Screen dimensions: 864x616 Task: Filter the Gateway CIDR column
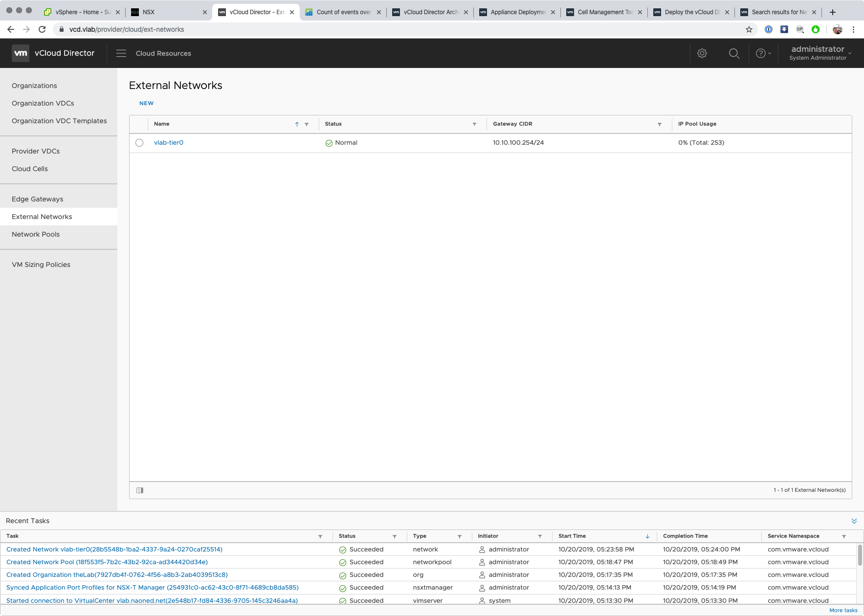click(660, 124)
